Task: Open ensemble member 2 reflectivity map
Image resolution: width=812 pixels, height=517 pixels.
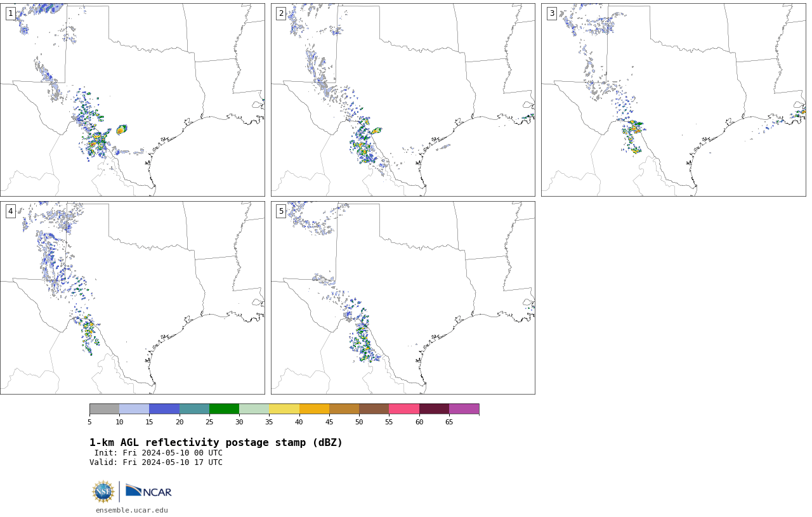Action: point(403,100)
